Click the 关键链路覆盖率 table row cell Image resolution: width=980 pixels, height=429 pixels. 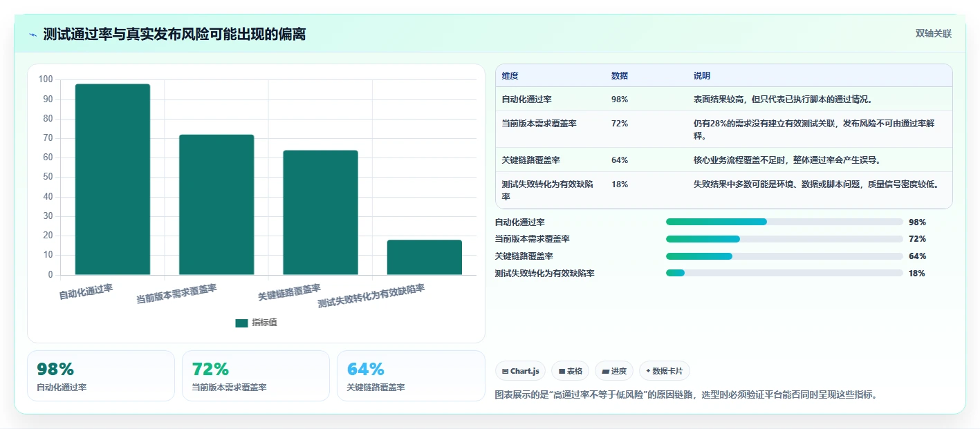click(x=531, y=160)
